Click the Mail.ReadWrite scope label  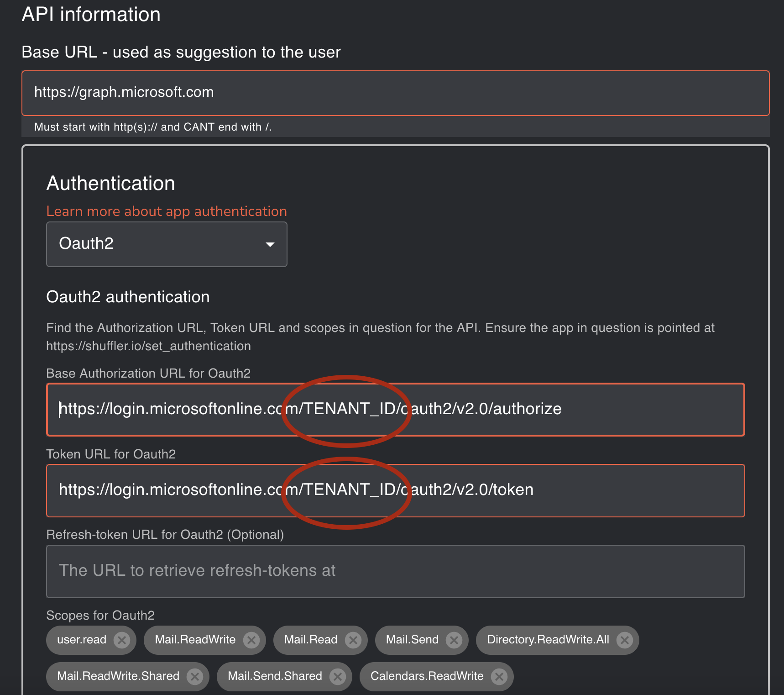tap(195, 640)
